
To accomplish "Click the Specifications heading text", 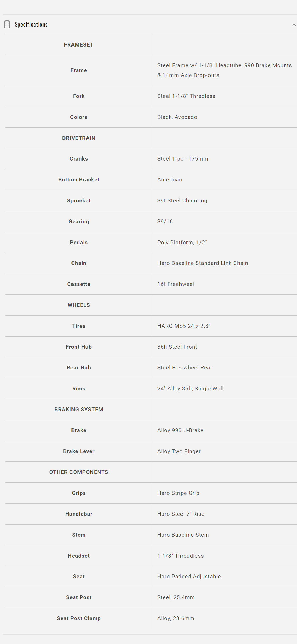I will pyautogui.click(x=31, y=25).
